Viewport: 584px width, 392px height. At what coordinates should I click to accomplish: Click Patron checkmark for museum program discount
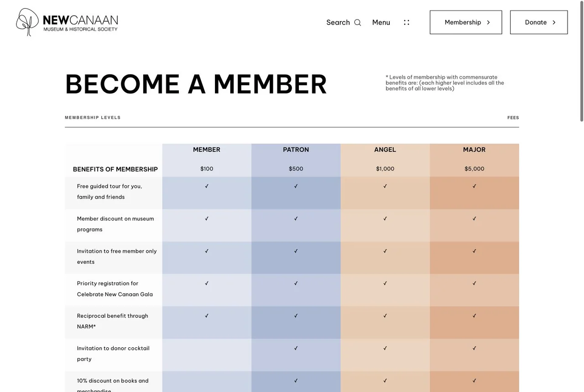pos(296,219)
